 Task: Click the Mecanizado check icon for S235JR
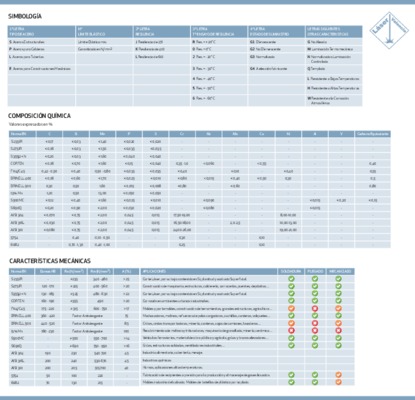(x=338, y=279)
